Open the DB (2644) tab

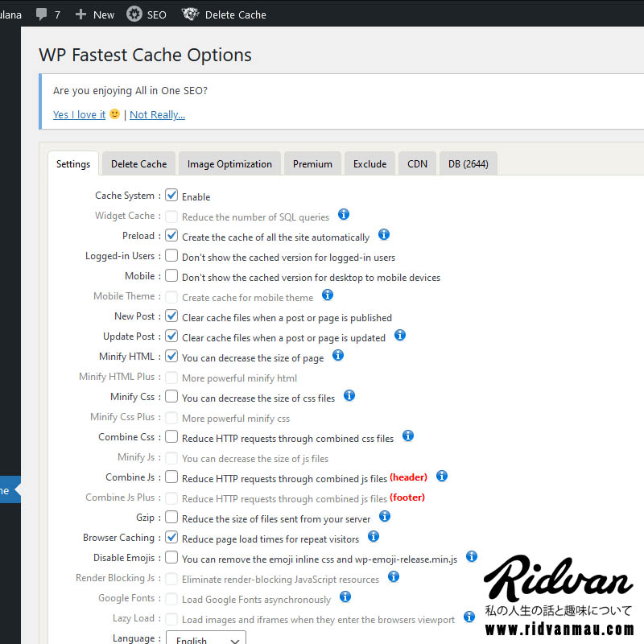click(469, 164)
